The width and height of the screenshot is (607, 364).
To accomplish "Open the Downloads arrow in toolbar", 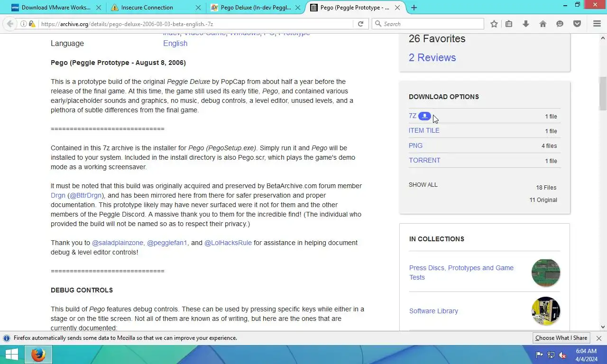I will pos(526,24).
